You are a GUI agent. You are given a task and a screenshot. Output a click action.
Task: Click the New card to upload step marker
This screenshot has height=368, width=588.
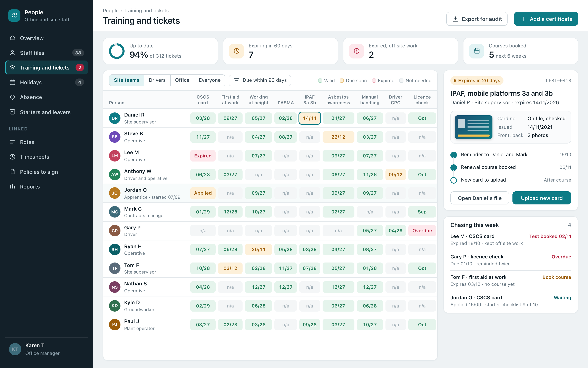tap(453, 180)
